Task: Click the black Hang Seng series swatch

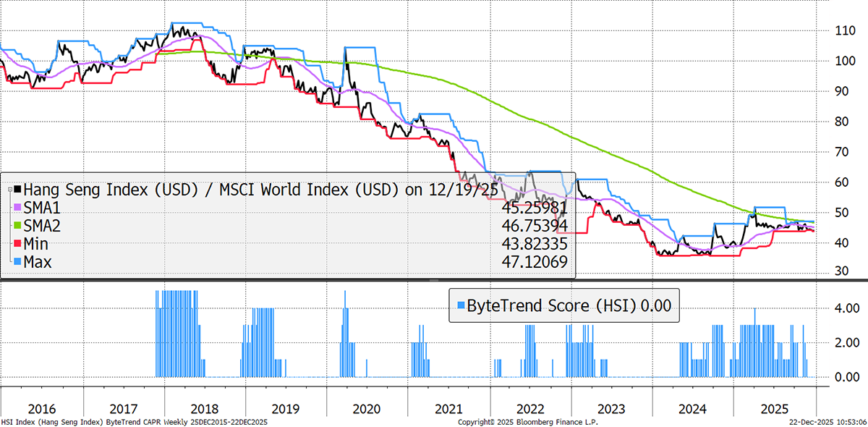Action: [x=18, y=189]
